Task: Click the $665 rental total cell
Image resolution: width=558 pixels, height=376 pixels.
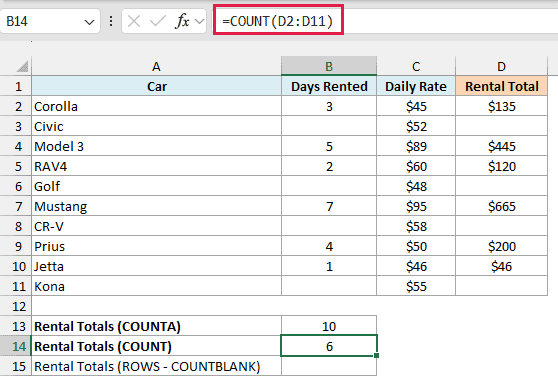Action: coord(501,206)
